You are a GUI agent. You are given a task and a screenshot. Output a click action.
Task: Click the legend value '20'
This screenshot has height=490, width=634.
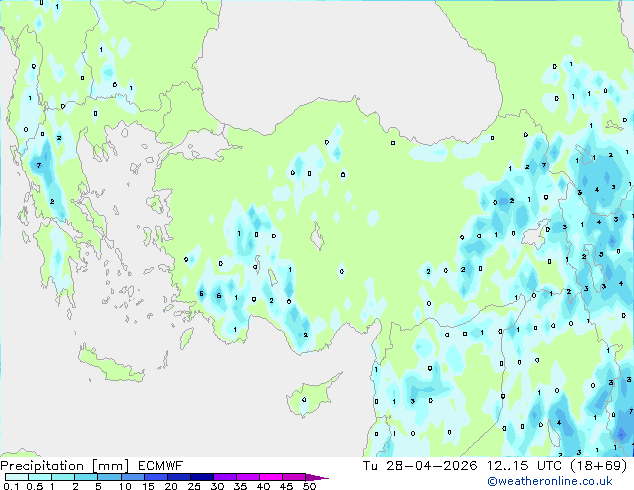point(171,486)
